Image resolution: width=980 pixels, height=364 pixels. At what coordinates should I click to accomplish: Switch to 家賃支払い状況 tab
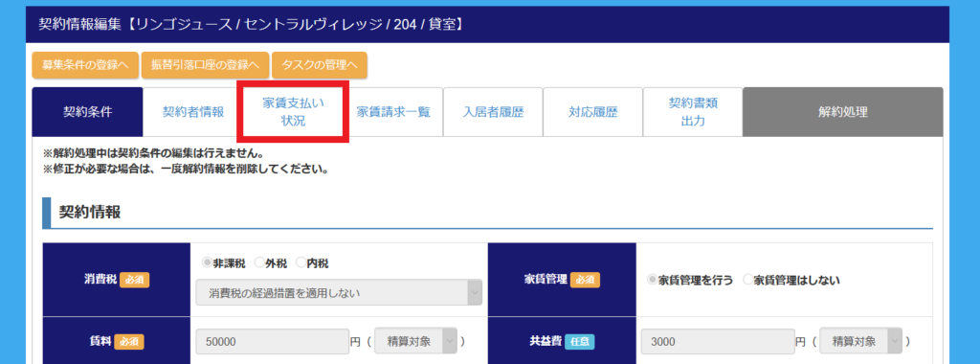[293, 112]
